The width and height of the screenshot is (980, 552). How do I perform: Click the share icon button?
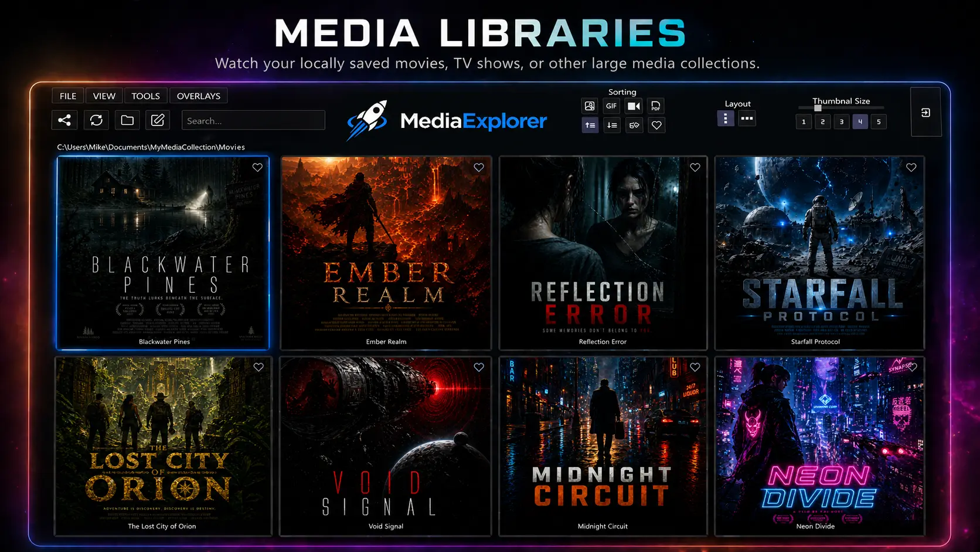point(64,120)
